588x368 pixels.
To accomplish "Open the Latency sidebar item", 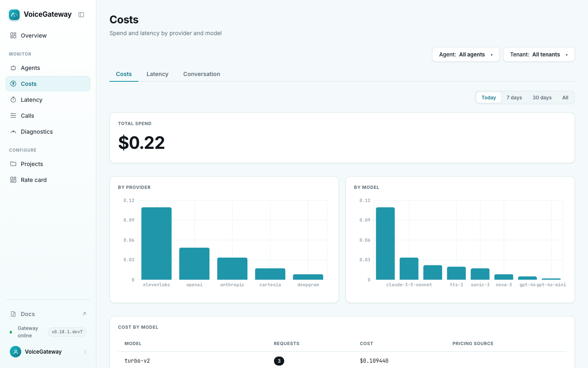I will (x=48, y=100).
